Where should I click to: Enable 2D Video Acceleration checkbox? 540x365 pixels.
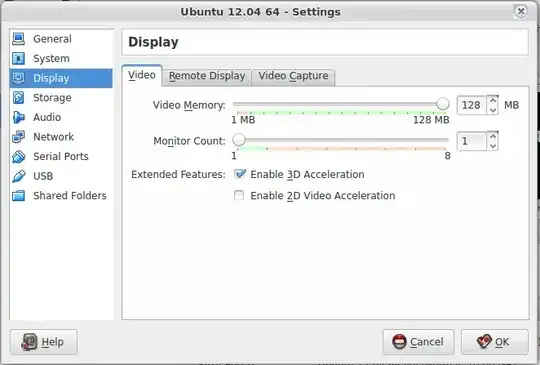pos(239,195)
